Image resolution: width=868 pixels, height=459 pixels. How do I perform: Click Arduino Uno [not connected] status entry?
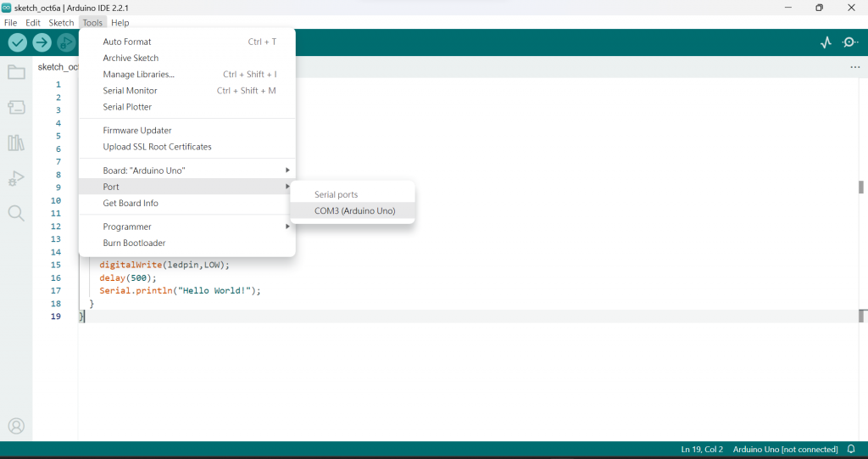[785, 449]
